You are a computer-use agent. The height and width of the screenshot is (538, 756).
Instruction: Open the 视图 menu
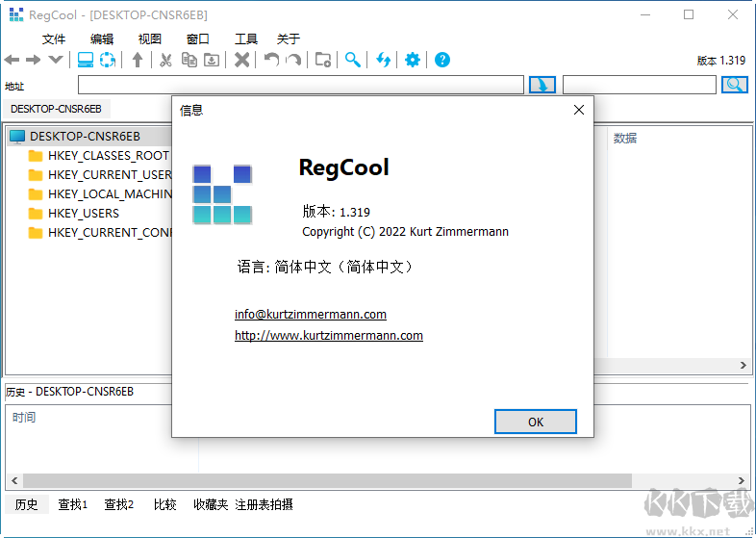pyautogui.click(x=149, y=39)
